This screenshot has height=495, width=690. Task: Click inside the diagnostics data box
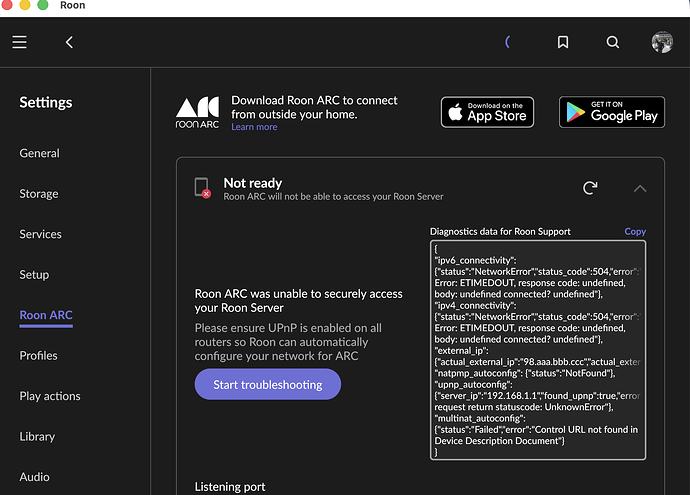(x=538, y=350)
